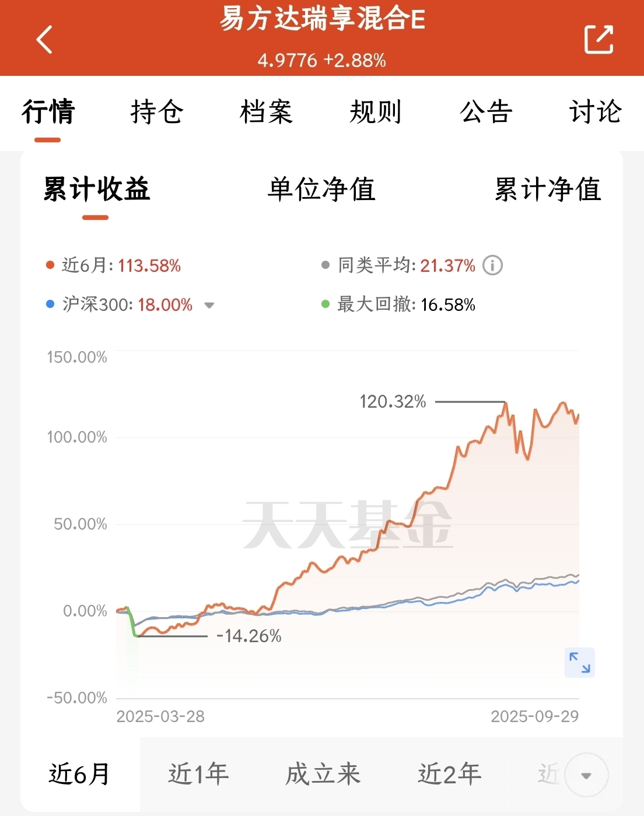The height and width of the screenshot is (816, 644).
Task: Select the 成立来 time range
Action: coord(323,774)
